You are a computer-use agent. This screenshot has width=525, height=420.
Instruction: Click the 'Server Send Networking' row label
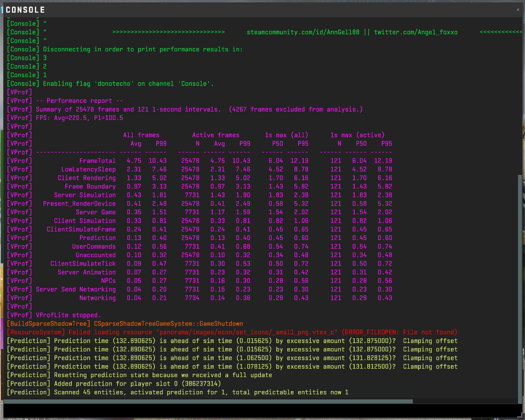76,289
